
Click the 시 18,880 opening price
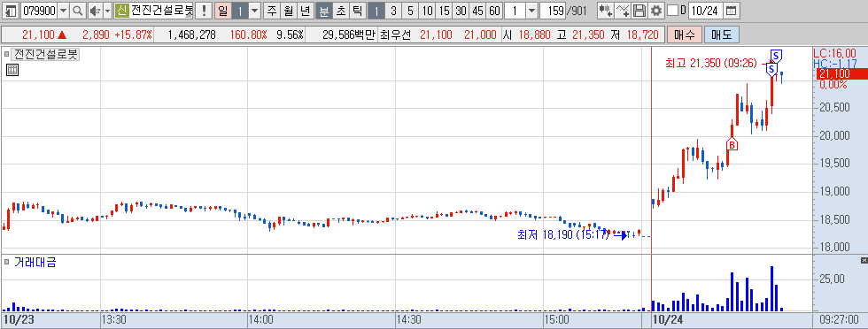(x=527, y=34)
